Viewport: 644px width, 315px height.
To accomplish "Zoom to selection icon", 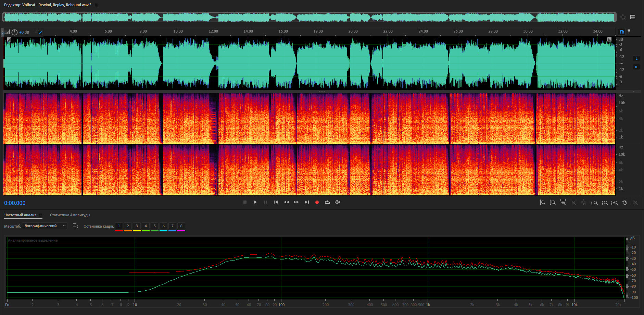I will (x=615, y=203).
